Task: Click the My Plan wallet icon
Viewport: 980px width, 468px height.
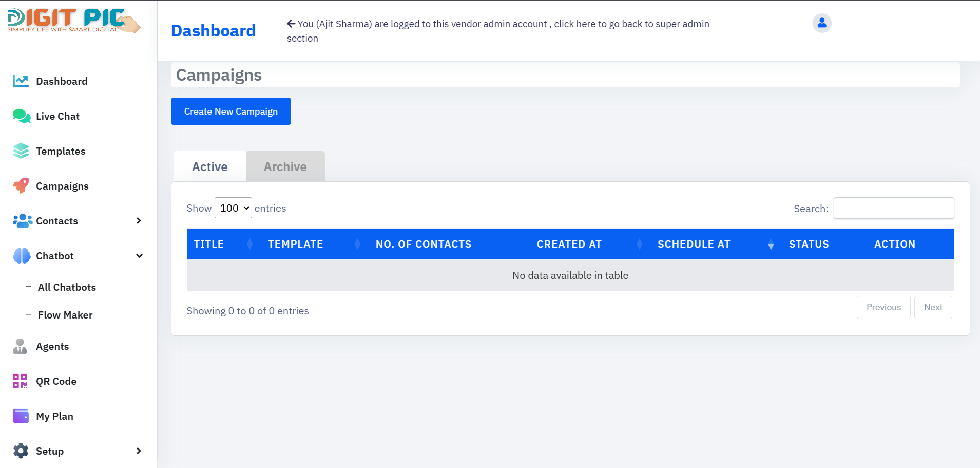Action: [21, 416]
